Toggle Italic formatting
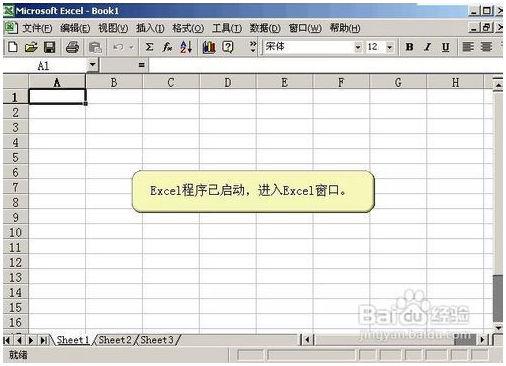506x366 pixels. pyautogui.click(x=428, y=47)
